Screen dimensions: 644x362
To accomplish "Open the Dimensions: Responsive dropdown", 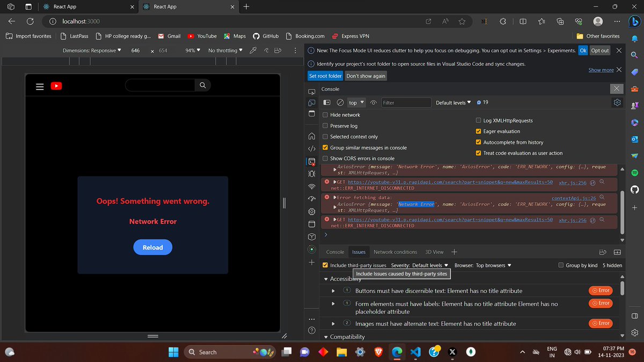I will click(x=92, y=50).
